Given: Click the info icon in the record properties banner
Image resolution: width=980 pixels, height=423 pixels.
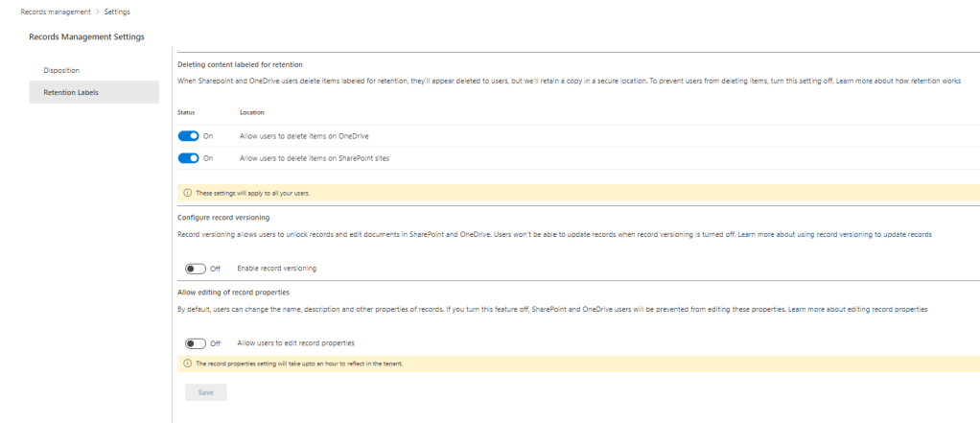Looking at the screenshot, I should coord(186,364).
